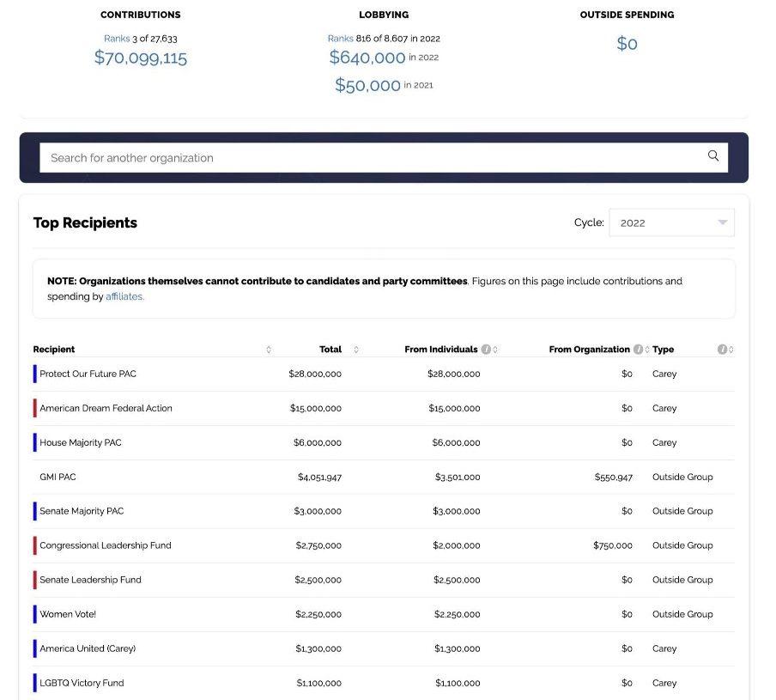Click the sort arrows beside From Individuals
The image size is (776, 700).
point(495,350)
